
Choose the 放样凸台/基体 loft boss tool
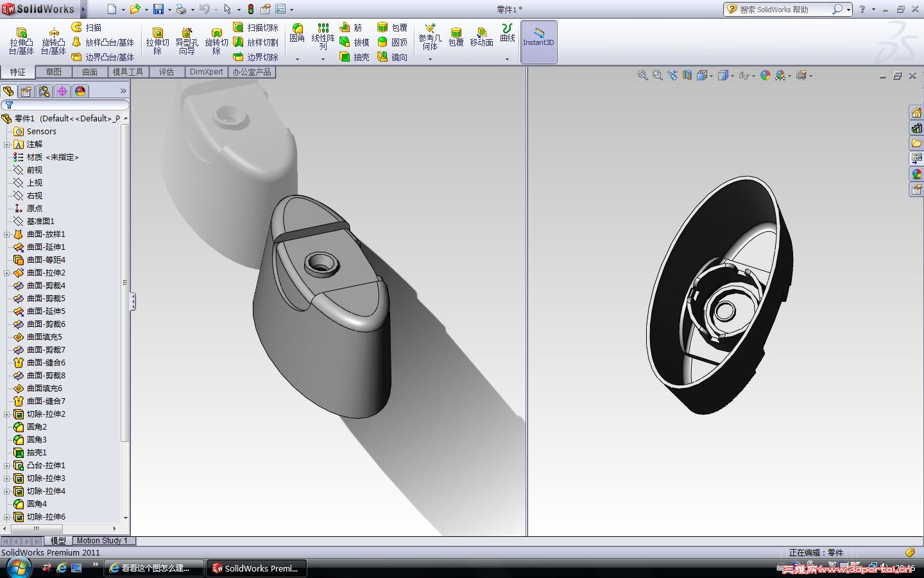coord(103,42)
